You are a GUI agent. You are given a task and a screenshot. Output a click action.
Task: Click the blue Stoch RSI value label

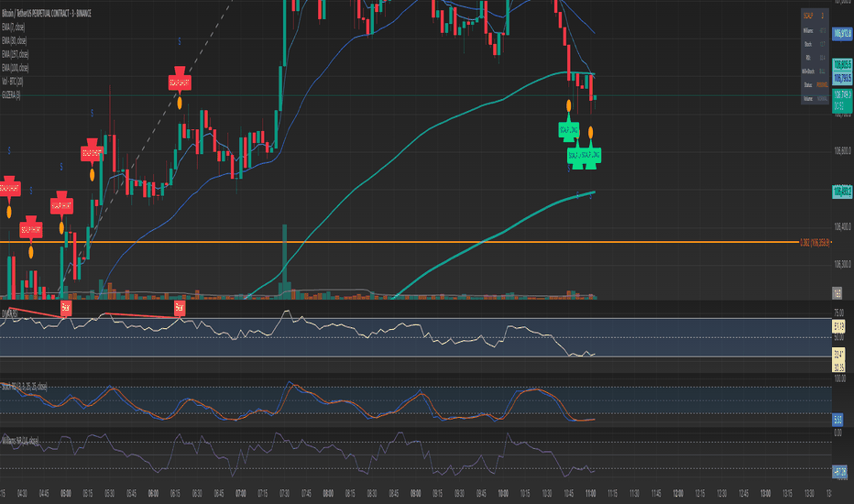pyautogui.click(x=838, y=420)
